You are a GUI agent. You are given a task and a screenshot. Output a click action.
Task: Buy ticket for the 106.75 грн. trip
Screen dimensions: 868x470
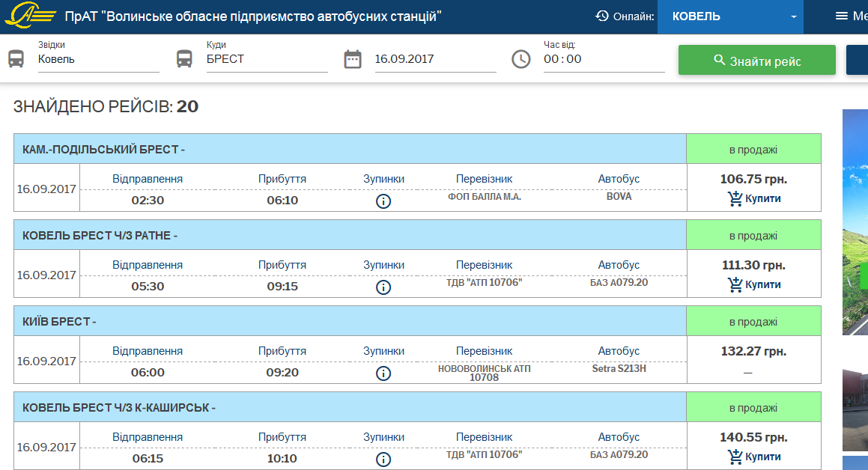(753, 198)
